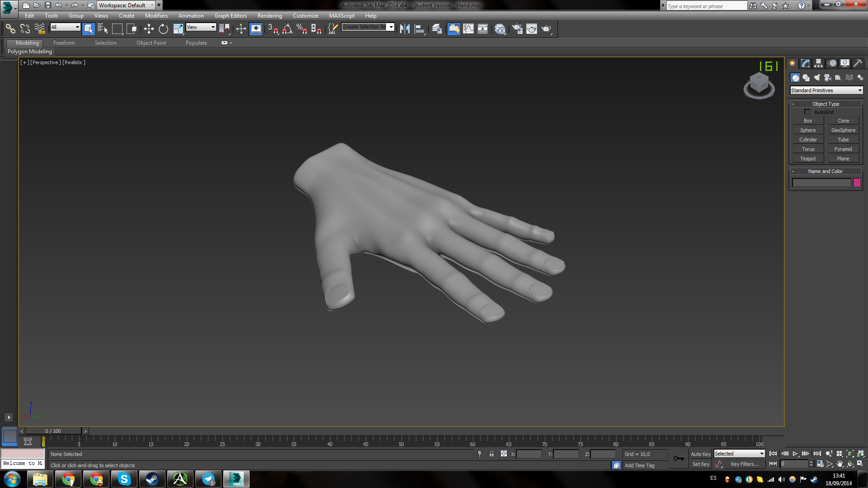Image resolution: width=868 pixels, height=488 pixels.
Task: Open the Utilities hammer panel tab
Action: (858, 63)
